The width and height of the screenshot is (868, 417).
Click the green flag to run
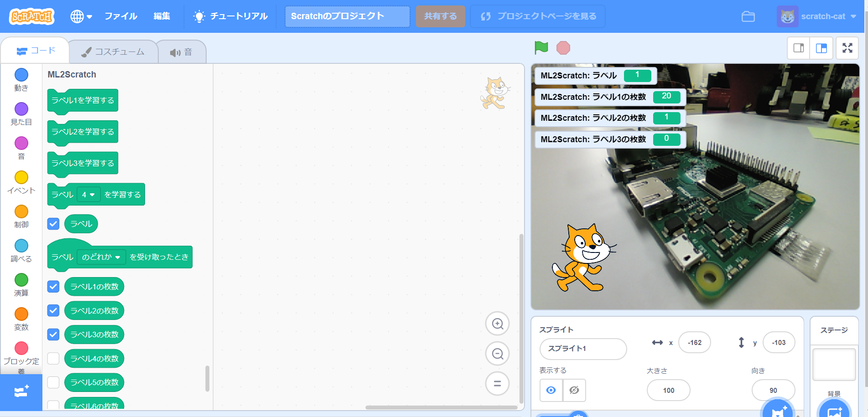pyautogui.click(x=541, y=47)
